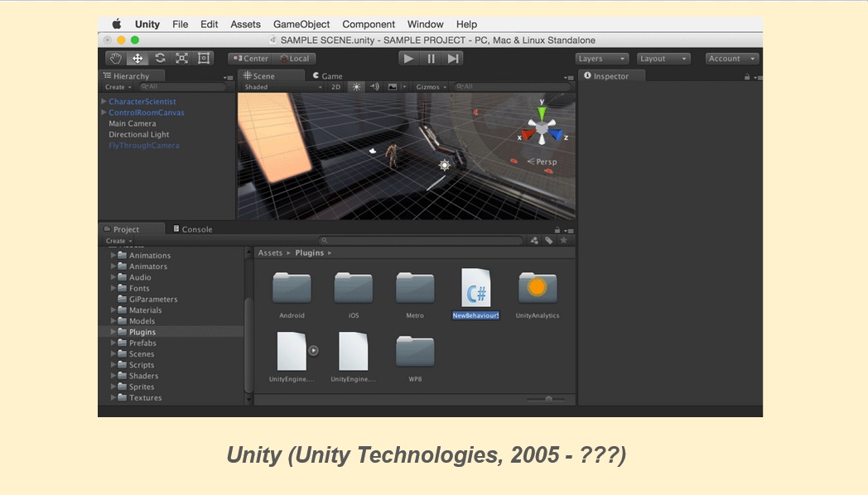This screenshot has width=868, height=495.
Task: Toggle Center pivot mode
Action: (x=251, y=59)
